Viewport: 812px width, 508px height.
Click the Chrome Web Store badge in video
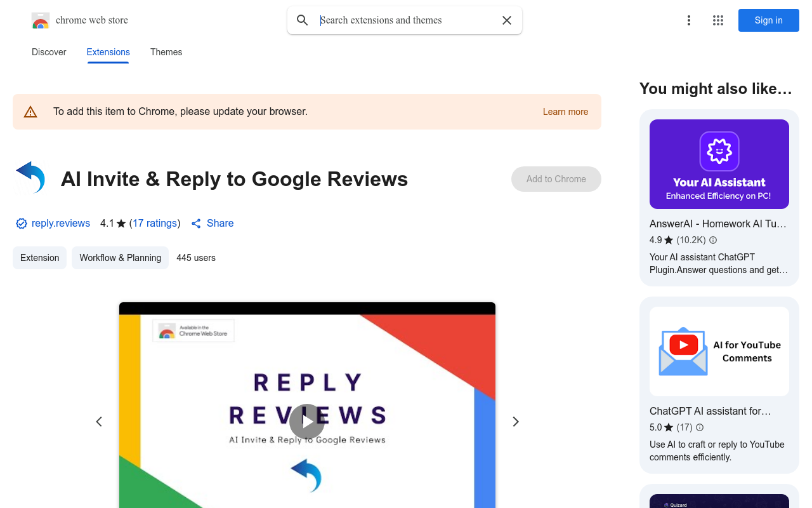coord(193,331)
